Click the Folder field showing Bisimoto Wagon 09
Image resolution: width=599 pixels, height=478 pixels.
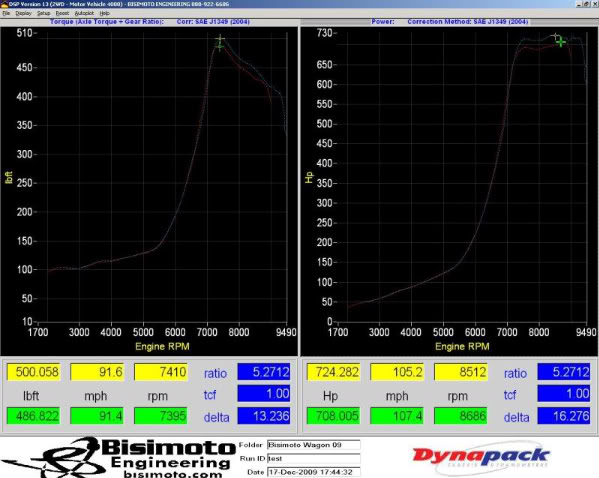(x=314, y=445)
